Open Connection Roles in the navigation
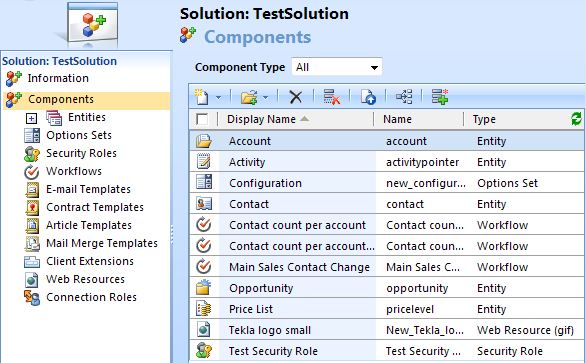Screen dimensions: 586x363 tap(91, 297)
